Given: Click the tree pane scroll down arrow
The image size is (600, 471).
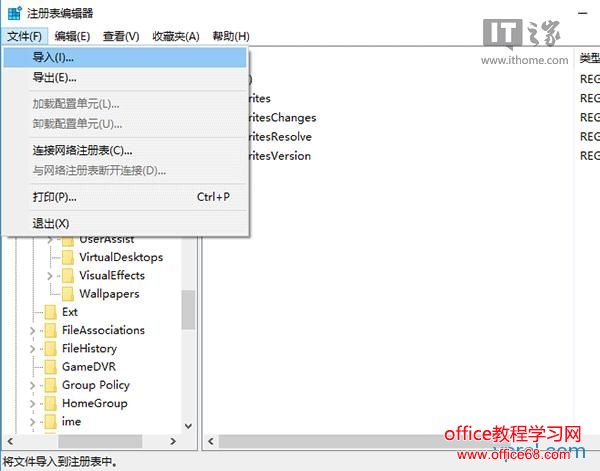Looking at the screenshot, I should click(x=188, y=426).
